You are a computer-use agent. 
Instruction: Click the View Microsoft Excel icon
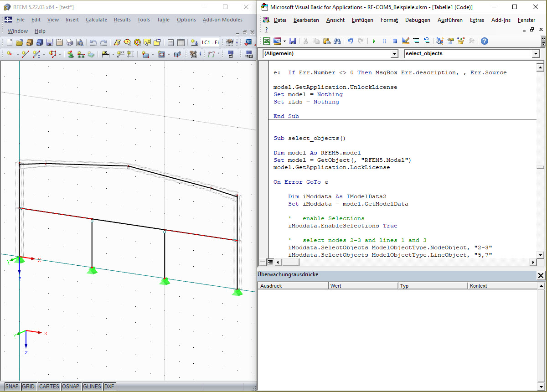pos(267,41)
